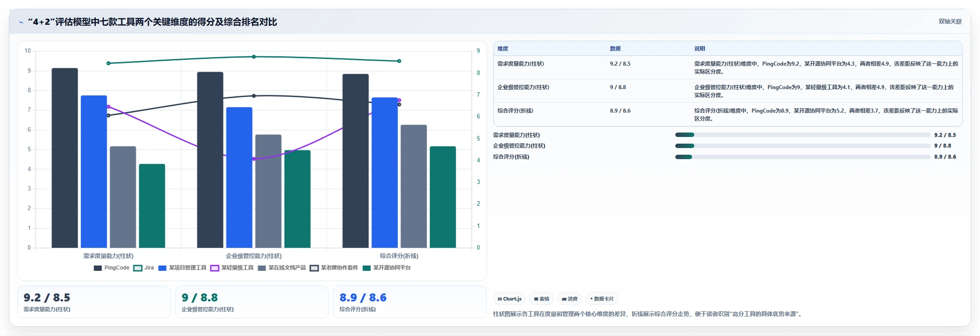Click the blue bar in 企业级管控能力 group
The image size is (980, 336).
[239, 177]
